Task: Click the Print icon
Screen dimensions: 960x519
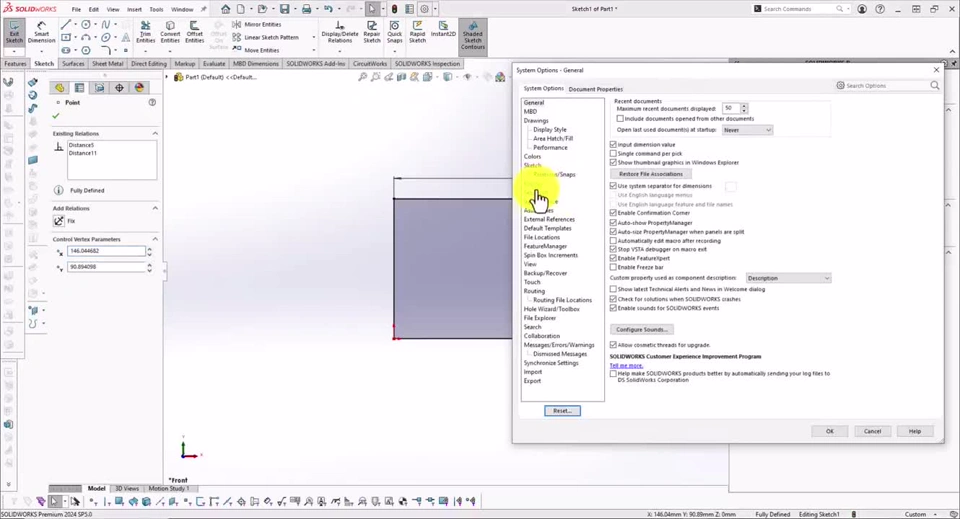Action: 306,9
